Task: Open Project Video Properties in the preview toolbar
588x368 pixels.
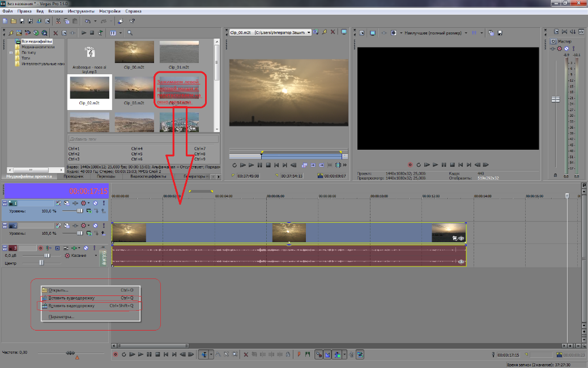Action: (361, 33)
